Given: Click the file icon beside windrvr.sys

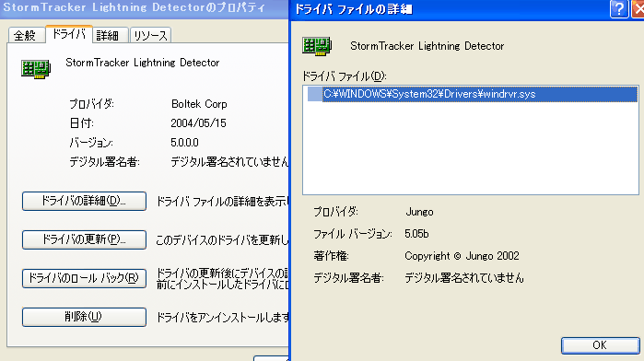Looking at the screenshot, I should click(314, 94).
